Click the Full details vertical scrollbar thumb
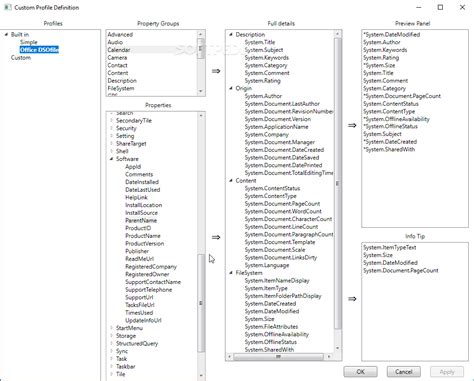This screenshot has height=381, width=474. tap(337, 183)
